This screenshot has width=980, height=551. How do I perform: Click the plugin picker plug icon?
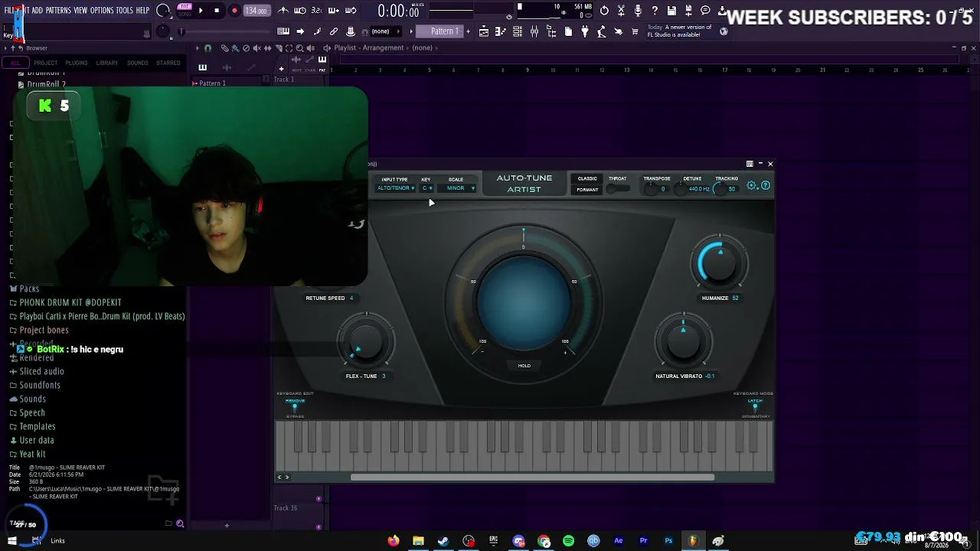(x=585, y=31)
